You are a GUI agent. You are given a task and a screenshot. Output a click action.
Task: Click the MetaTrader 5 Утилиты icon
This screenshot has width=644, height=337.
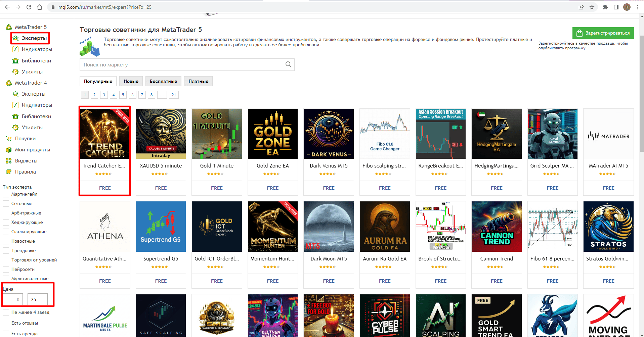pos(15,72)
